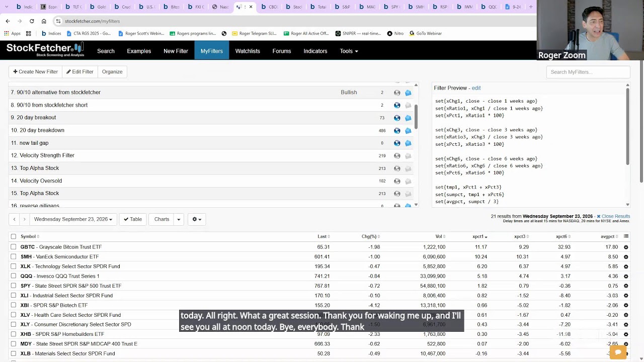
Task: Click the Search MyFilters input field
Action: 588,72
